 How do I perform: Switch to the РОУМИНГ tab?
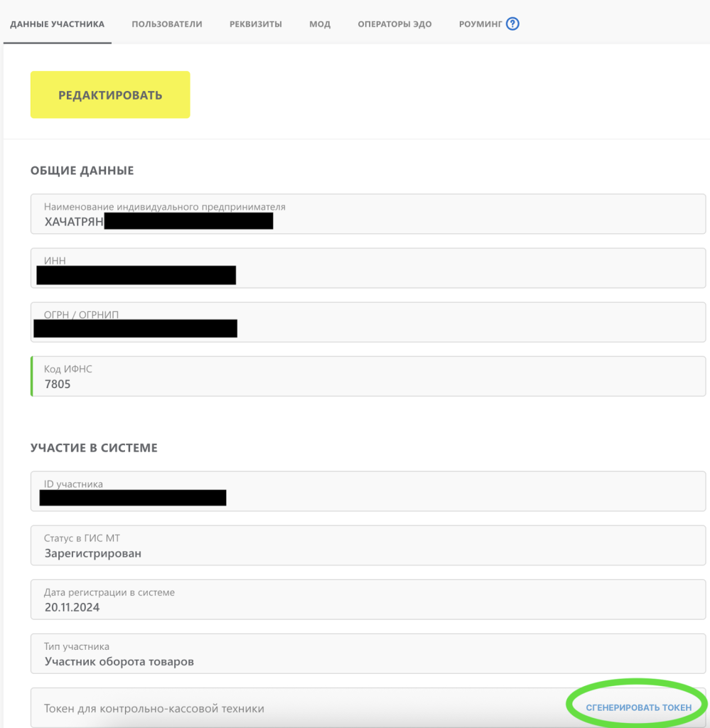point(480,24)
